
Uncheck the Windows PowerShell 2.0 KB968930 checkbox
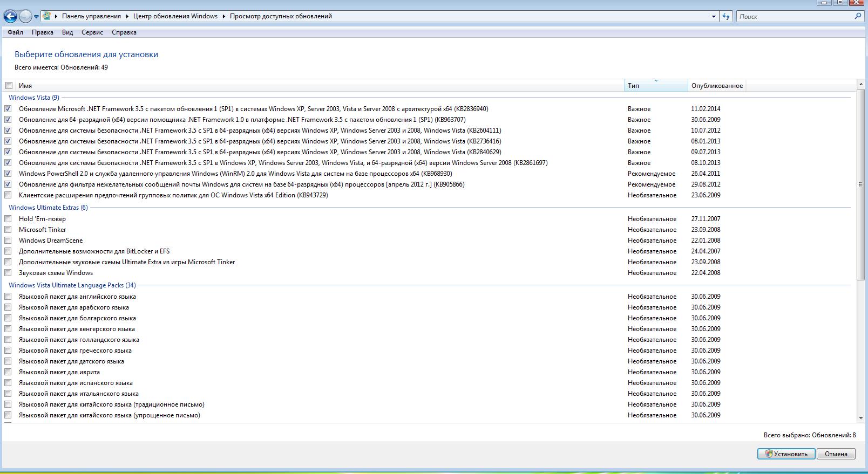click(8, 174)
